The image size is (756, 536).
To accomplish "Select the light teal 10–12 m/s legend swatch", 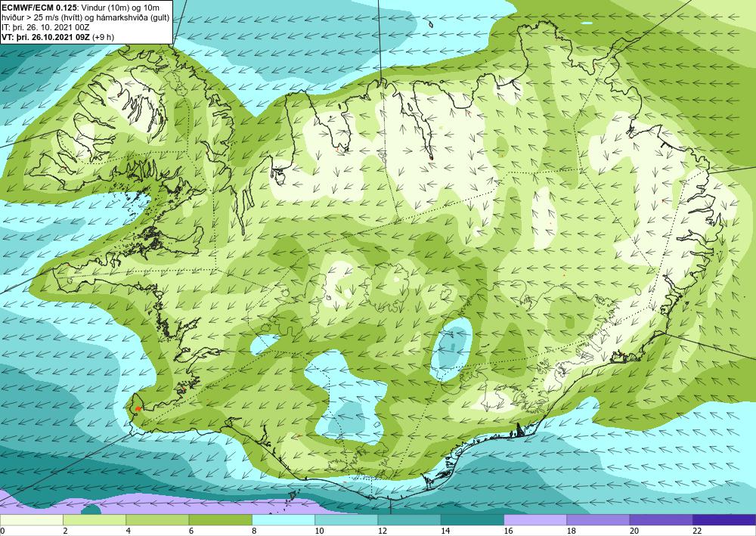I will click(x=346, y=520).
